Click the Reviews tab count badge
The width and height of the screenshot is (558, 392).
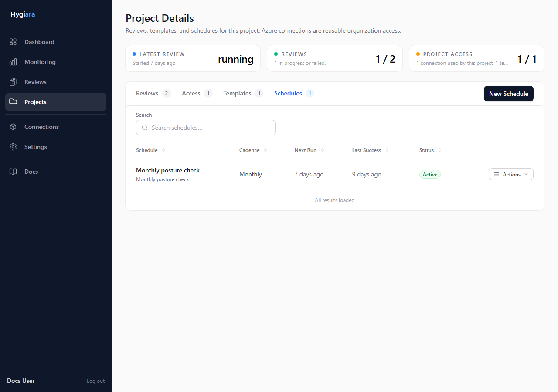(x=167, y=93)
